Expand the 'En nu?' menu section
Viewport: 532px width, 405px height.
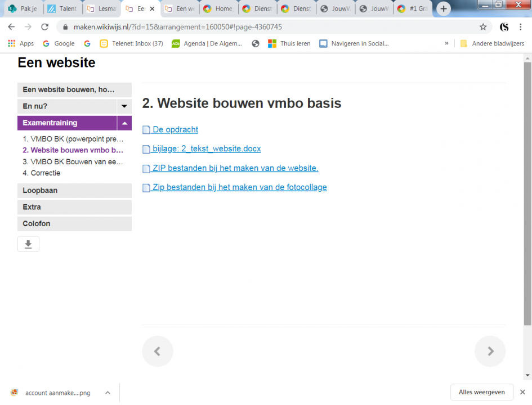124,106
